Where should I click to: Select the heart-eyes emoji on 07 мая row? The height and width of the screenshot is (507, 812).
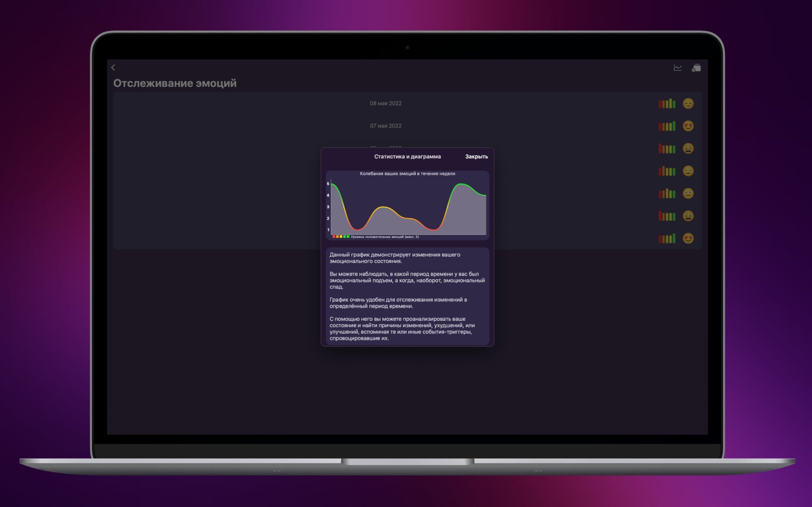click(x=688, y=126)
